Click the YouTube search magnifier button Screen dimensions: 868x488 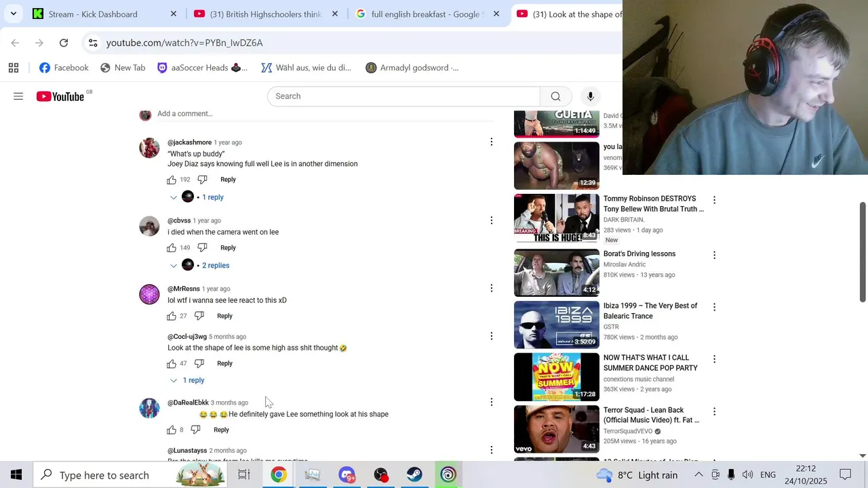pyautogui.click(x=555, y=96)
